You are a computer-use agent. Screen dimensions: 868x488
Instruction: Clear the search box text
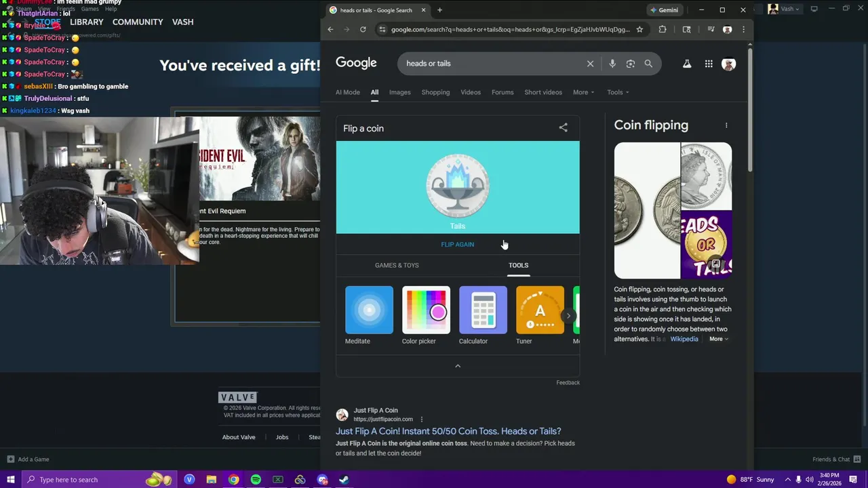point(590,64)
